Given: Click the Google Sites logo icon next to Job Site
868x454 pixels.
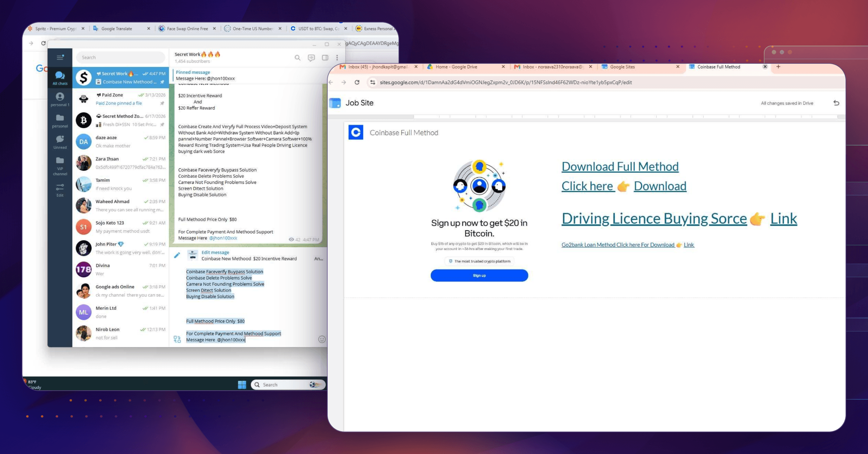Looking at the screenshot, I should [x=335, y=103].
